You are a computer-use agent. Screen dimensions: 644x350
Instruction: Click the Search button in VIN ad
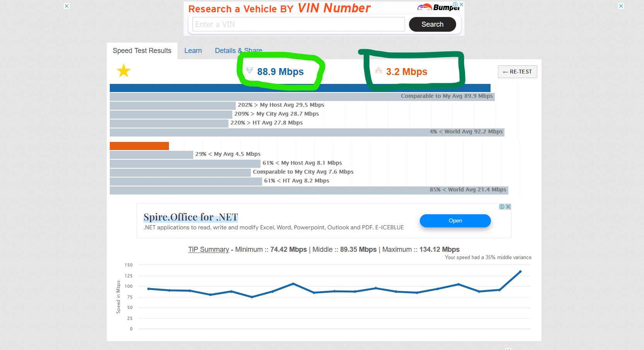point(432,24)
